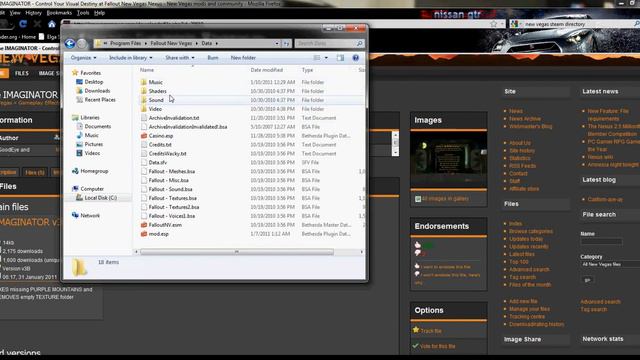Click the change view icon in Explorer toolbar
This screenshot has width=640, height=360.
click(317, 58)
